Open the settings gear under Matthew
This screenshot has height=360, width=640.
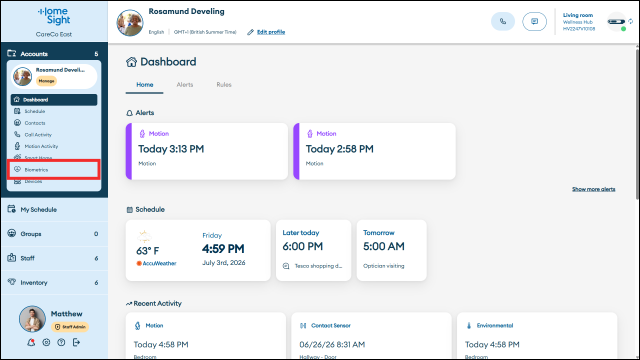point(46,342)
